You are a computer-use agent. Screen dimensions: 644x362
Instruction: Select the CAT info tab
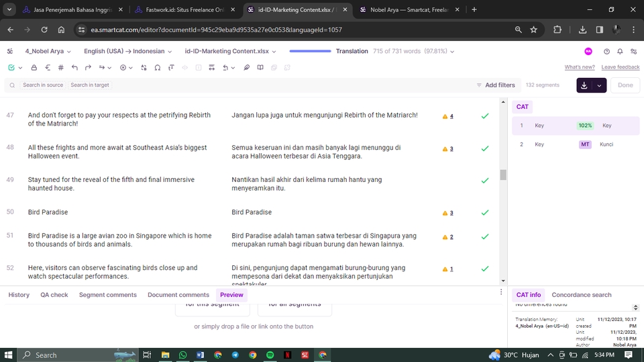[529, 295]
